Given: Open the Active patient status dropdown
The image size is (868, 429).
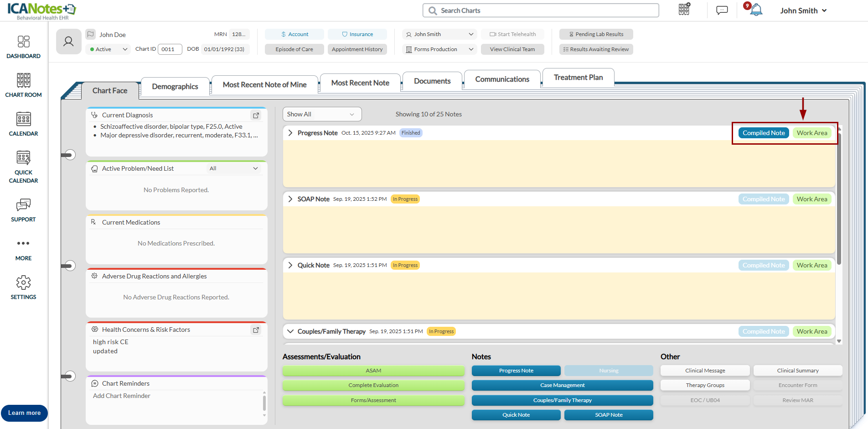Looking at the screenshot, I should pyautogui.click(x=108, y=49).
